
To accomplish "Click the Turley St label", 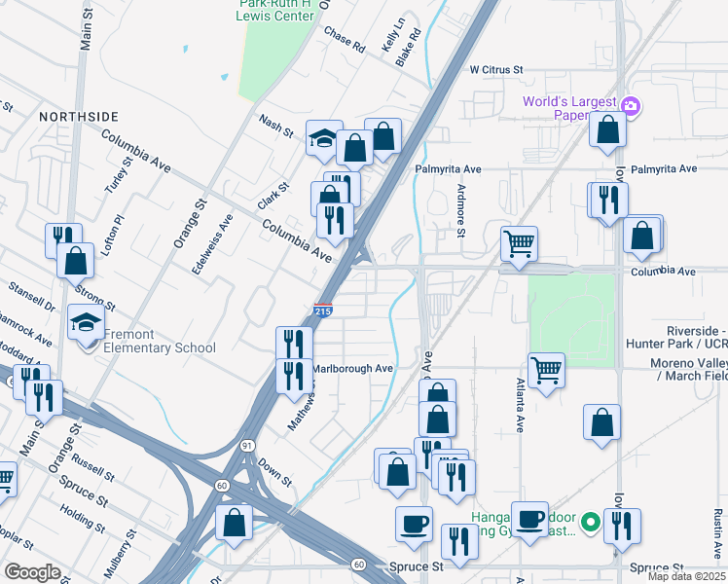I will tap(119, 175).
